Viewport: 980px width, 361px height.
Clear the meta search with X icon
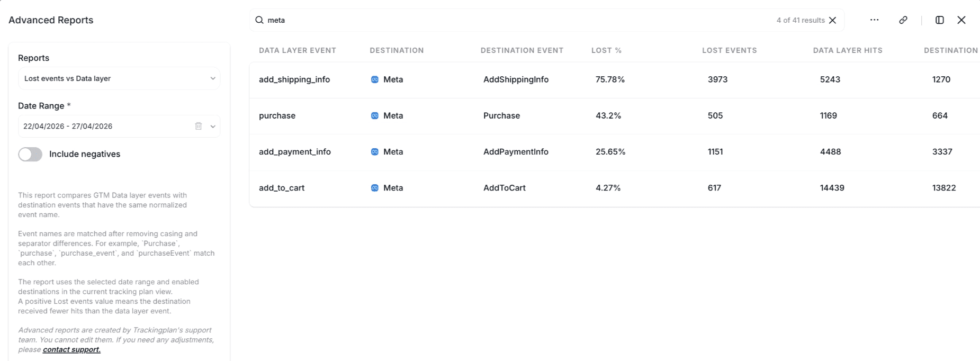point(833,20)
